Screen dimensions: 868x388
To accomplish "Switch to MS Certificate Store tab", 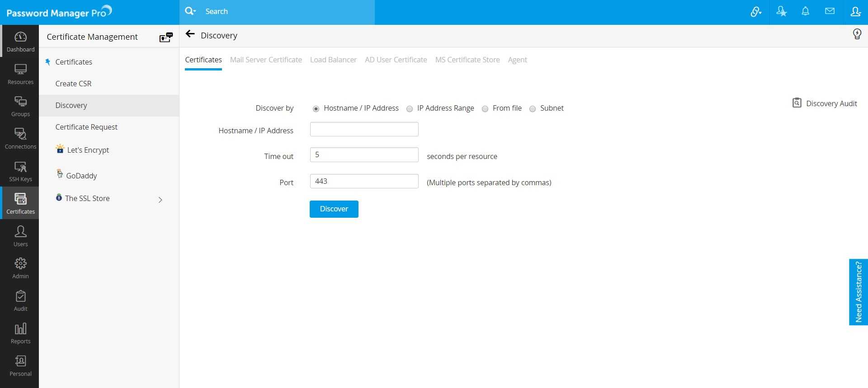I will 467,60.
